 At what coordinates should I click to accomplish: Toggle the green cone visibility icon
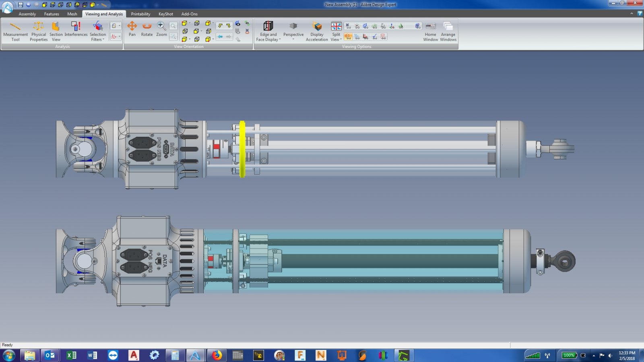pos(400,26)
